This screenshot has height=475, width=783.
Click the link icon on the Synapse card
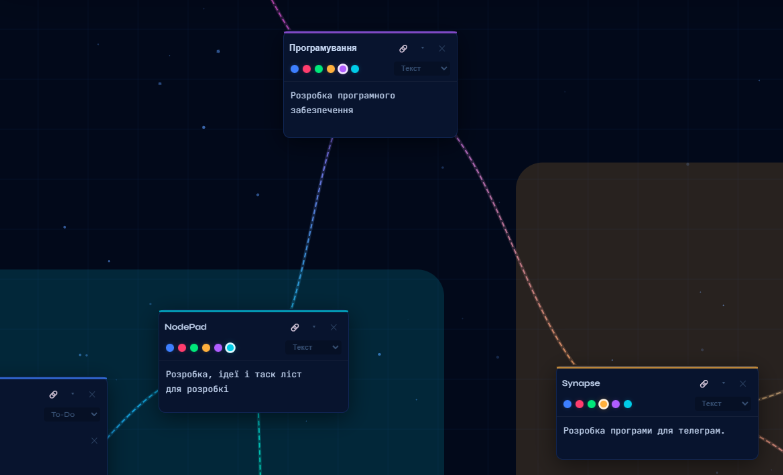click(704, 384)
